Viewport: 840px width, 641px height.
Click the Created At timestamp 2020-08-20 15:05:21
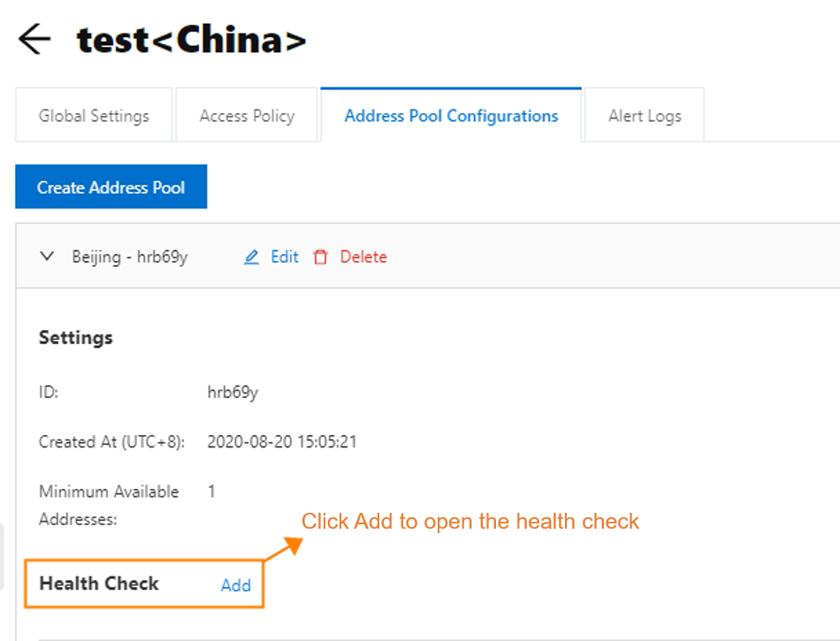[282, 442]
